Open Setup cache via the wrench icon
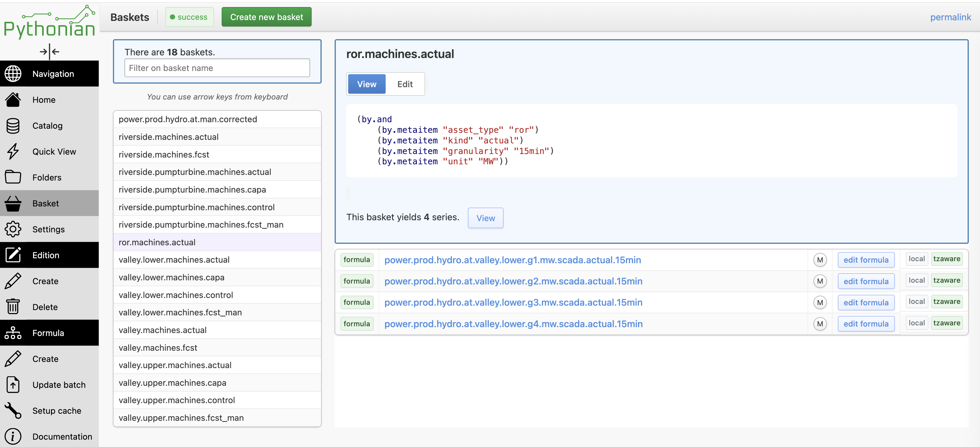This screenshot has height=447, width=980. pos(13,410)
